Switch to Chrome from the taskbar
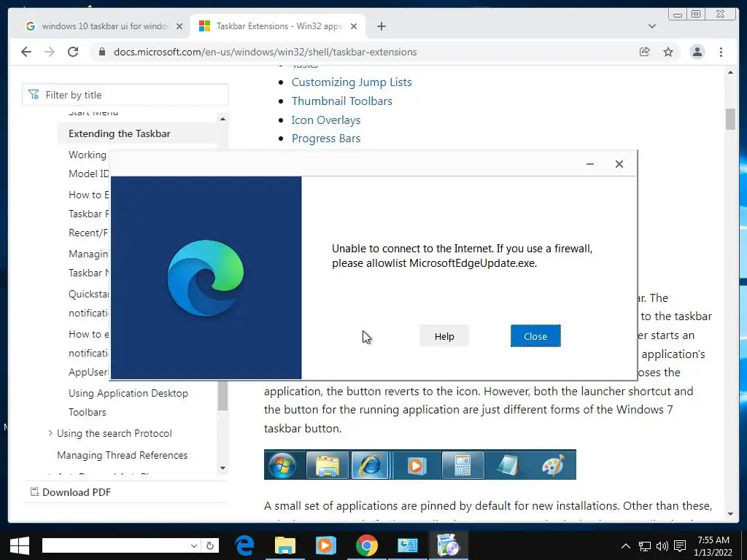 pos(366,545)
